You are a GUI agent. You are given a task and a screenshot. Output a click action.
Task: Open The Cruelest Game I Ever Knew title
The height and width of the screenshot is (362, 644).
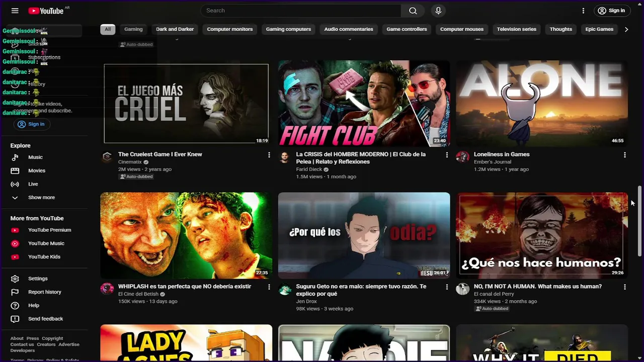tap(160, 154)
